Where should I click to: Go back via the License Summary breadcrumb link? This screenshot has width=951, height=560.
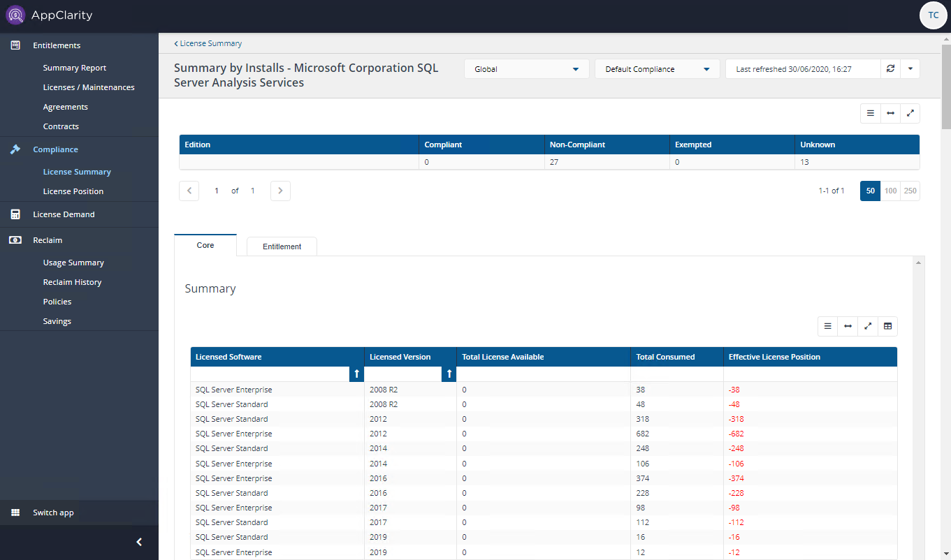pos(208,43)
